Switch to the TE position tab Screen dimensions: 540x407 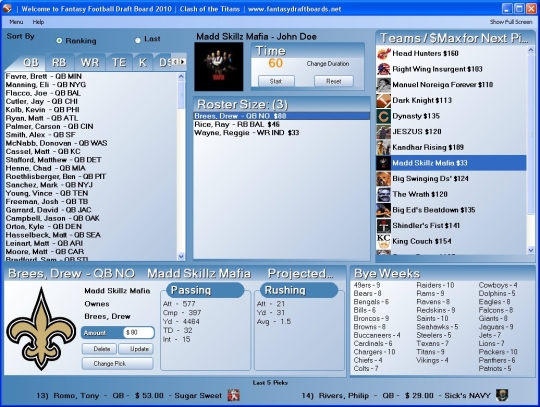[x=119, y=62]
